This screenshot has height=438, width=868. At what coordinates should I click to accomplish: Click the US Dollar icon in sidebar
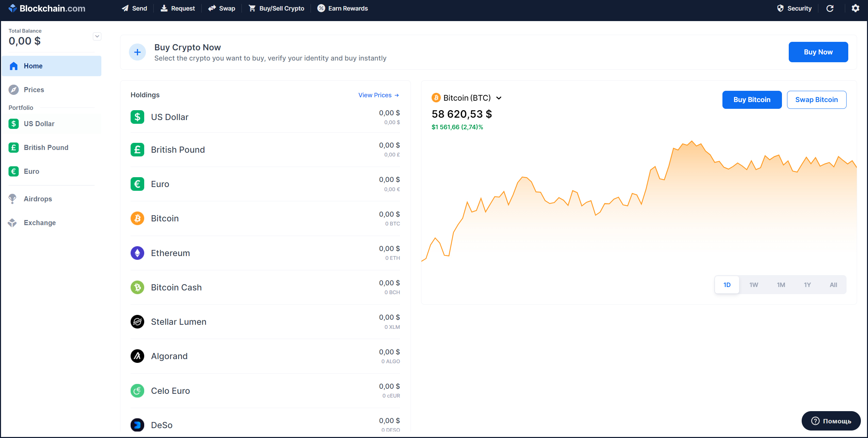[14, 124]
